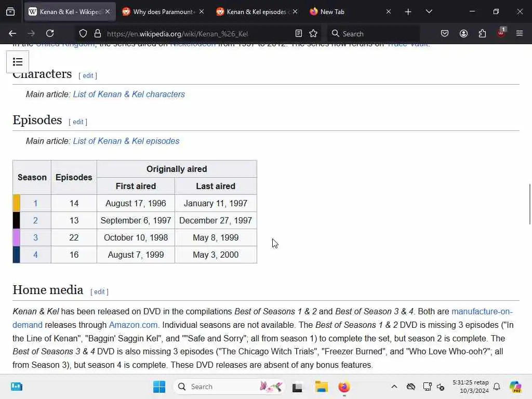Open uBlock Origin extension icon
Image resolution: width=532 pixels, height=399 pixels.
[501, 33]
